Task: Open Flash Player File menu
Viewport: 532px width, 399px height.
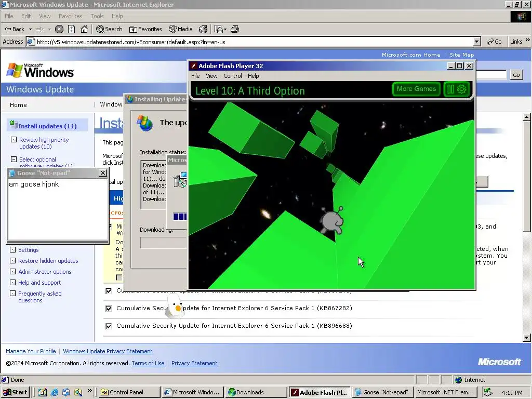Action: [195, 76]
